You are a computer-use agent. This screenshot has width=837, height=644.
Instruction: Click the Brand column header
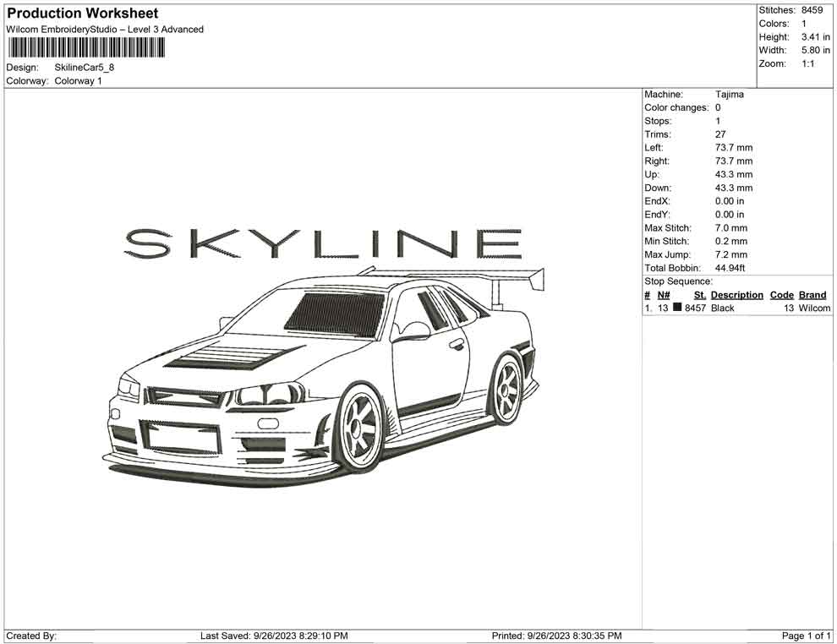(812, 295)
